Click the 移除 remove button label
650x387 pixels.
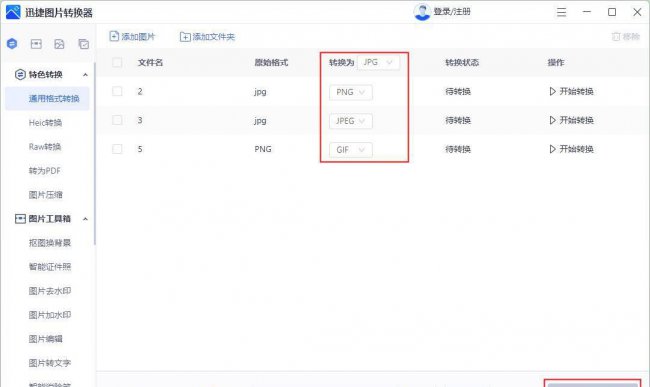point(631,37)
